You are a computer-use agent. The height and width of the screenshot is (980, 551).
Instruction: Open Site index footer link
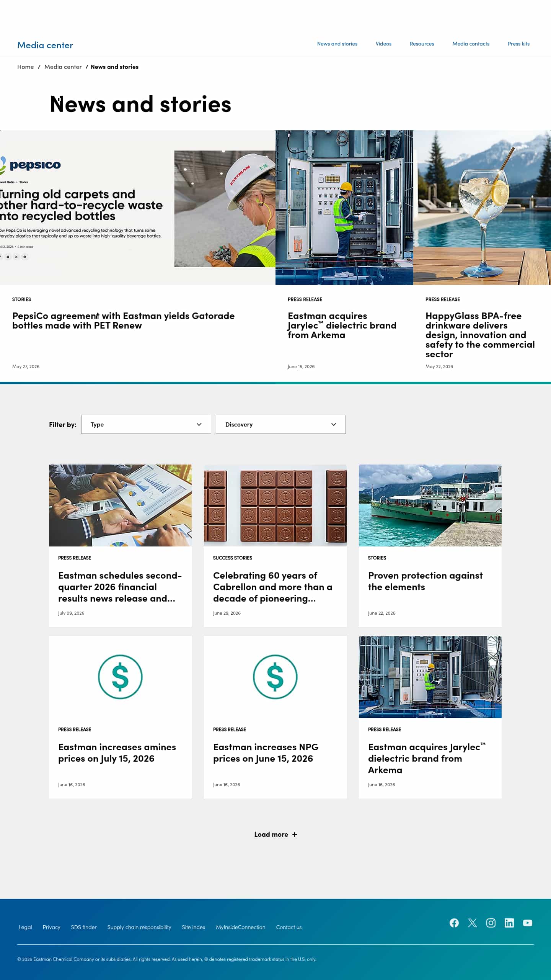194,927
